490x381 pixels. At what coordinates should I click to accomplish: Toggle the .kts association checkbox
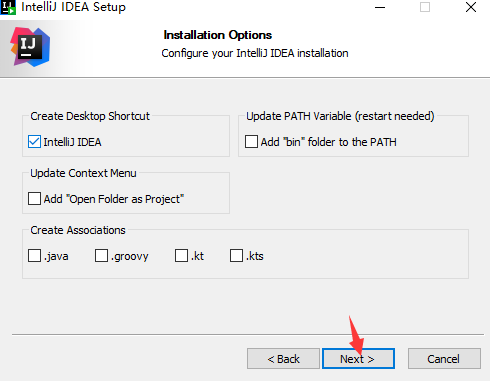coord(236,256)
